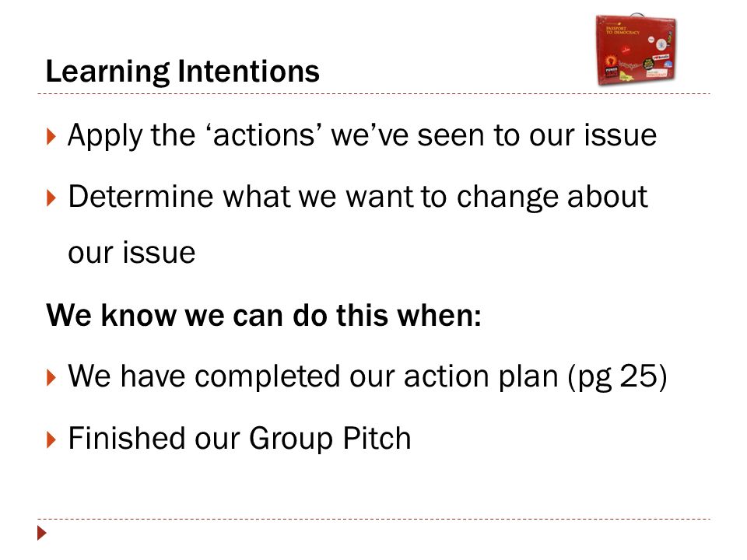The height and width of the screenshot is (560, 747).
Task: Click the text 'Finished our Group Pitch'
Action: point(240,438)
